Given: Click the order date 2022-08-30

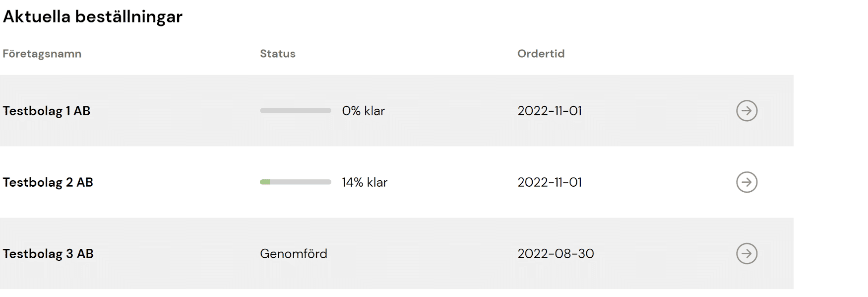Looking at the screenshot, I should [556, 254].
